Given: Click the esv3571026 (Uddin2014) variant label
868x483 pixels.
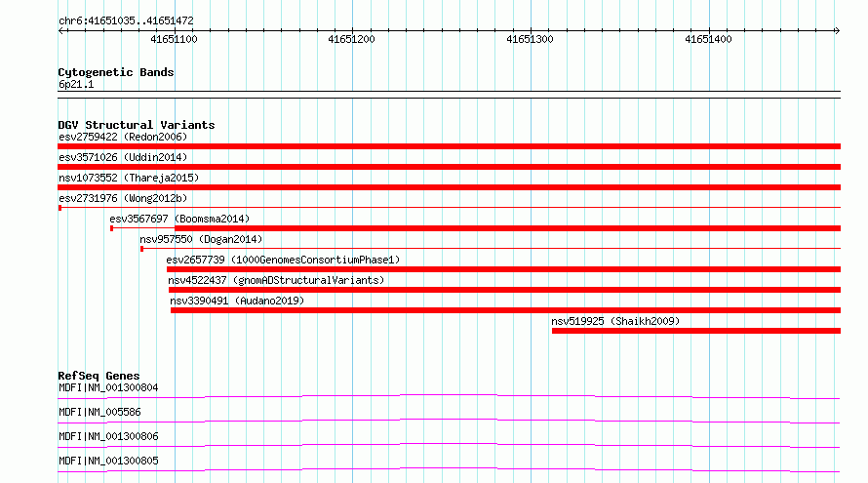Looking at the screenshot, I should (x=123, y=157).
